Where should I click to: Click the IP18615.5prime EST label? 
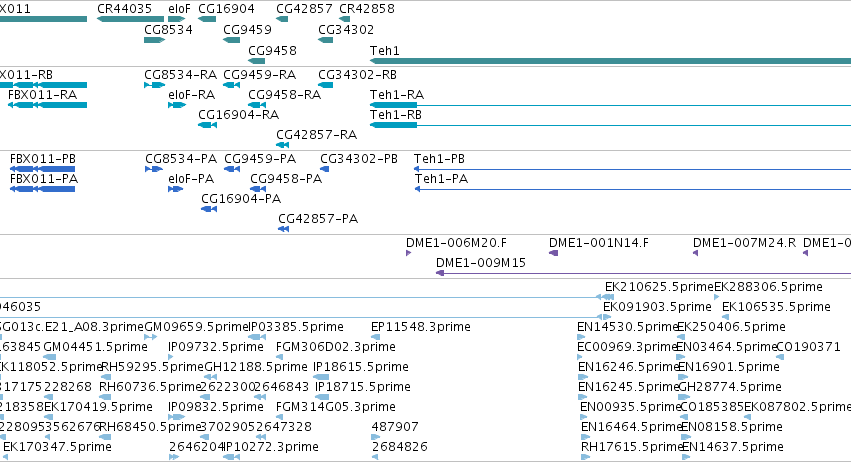point(360,367)
